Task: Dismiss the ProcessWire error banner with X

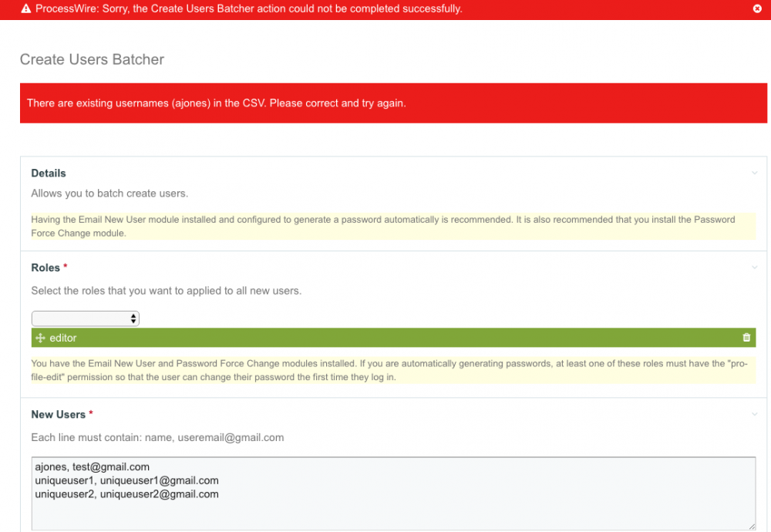Action: click(757, 8)
